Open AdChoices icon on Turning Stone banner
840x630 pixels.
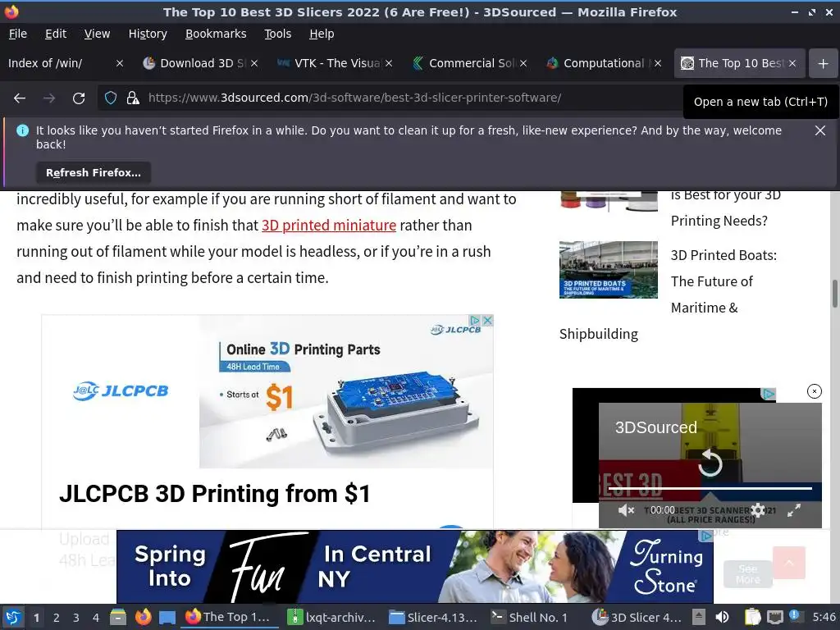[x=706, y=535]
